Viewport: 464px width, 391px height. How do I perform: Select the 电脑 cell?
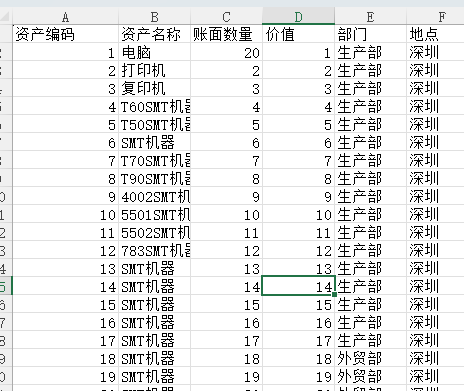pos(154,52)
